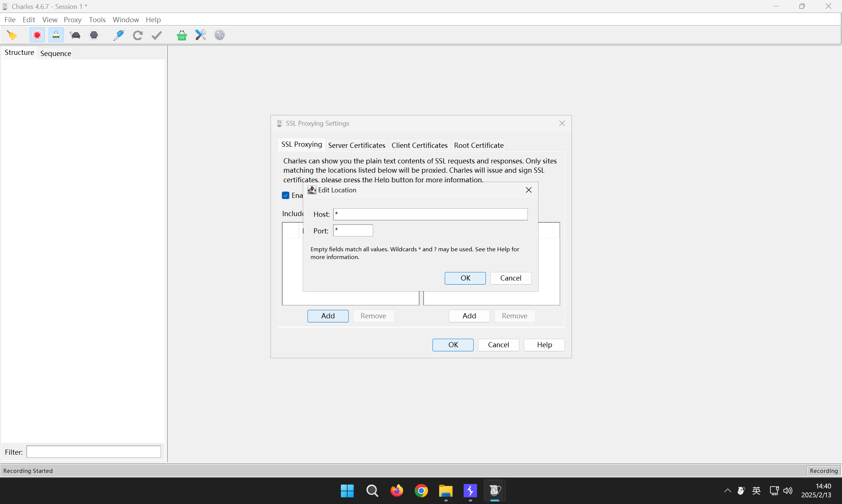Switch to the Root Certificate tab
This screenshot has height=504, width=842.
pos(478,145)
